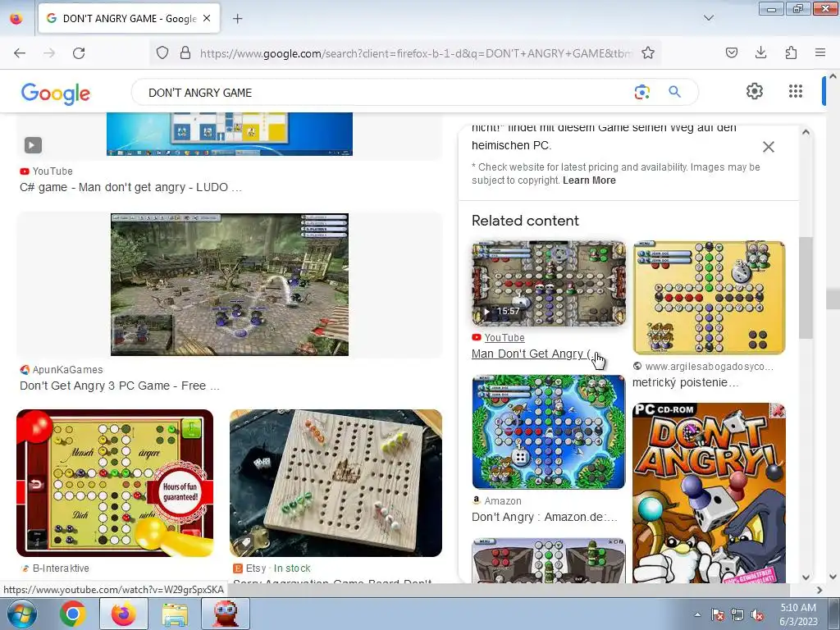Reload the page with the refresh icon
The width and height of the screenshot is (840, 630).
[x=79, y=53]
